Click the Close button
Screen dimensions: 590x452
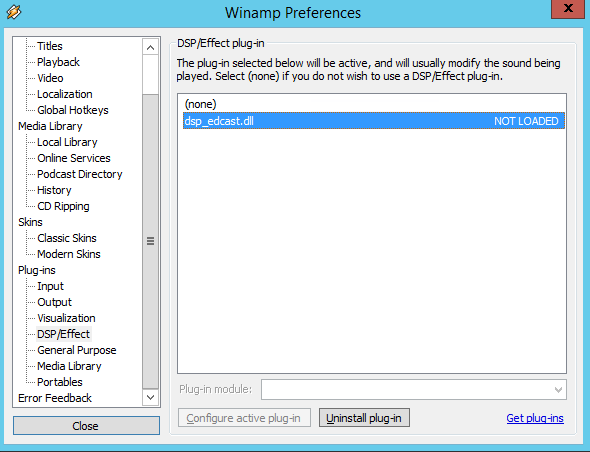[86, 426]
